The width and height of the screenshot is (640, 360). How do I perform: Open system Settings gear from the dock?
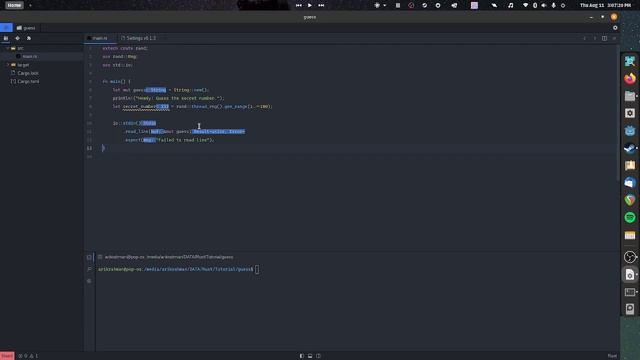630,113
